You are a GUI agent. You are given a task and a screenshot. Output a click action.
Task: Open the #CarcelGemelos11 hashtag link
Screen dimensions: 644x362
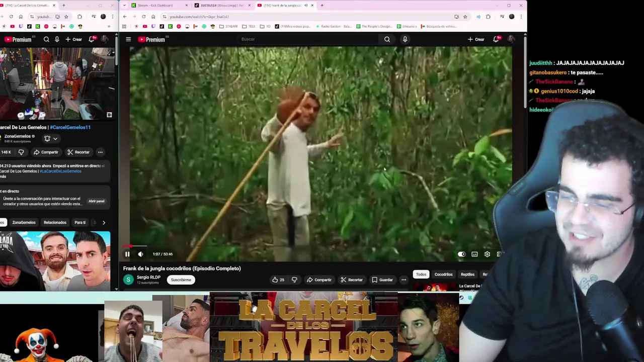point(70,127)
